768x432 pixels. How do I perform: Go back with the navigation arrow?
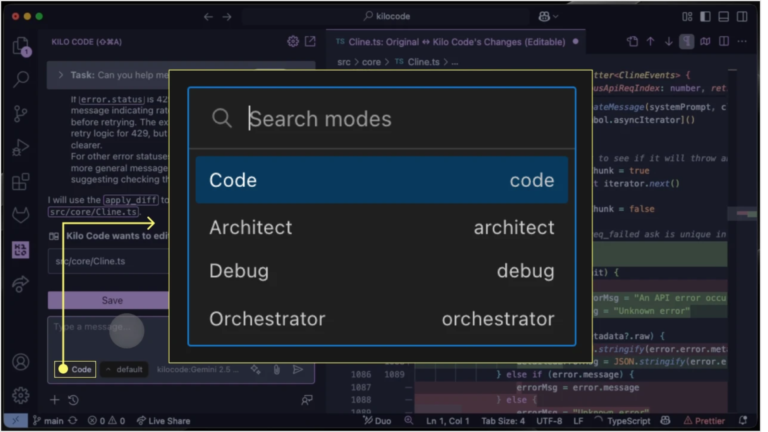(x=209, y=17)
